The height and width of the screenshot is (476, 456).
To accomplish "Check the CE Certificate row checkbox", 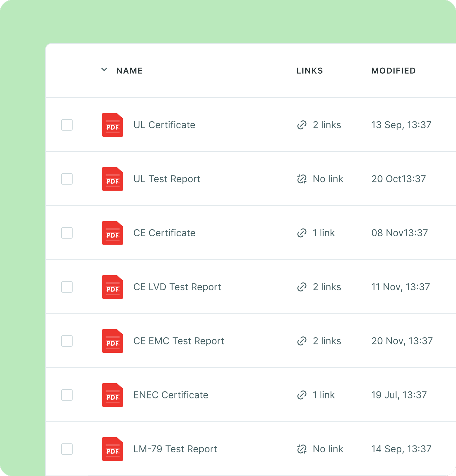I will pos(67,233).
